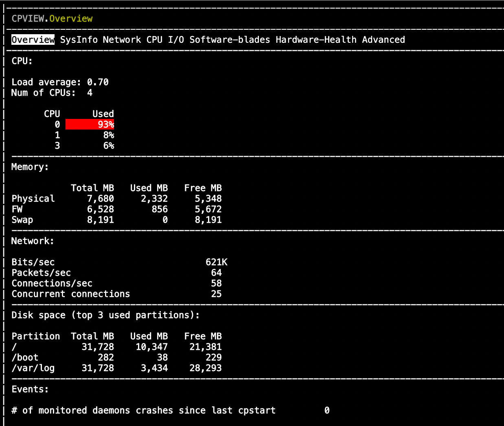
Task: Switch to the Software-blades tab
Action: [x=230, y=40]
